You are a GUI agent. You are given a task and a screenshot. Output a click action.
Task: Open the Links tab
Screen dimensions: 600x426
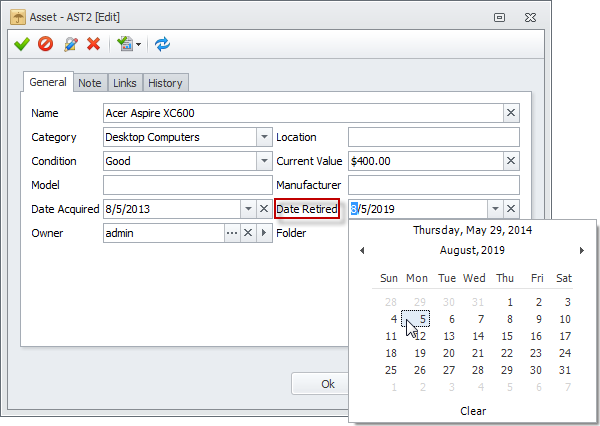click(x=125, y=83)
